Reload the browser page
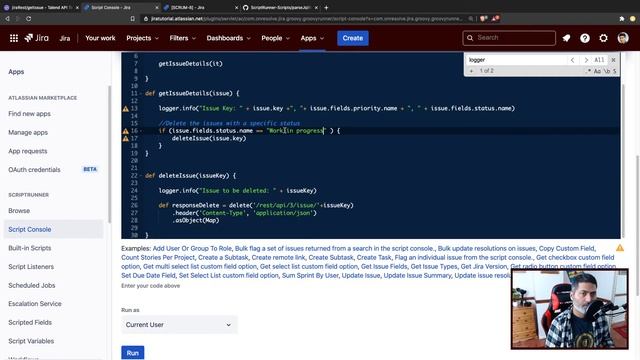This screenshot has width=640, height=360. 28,19
